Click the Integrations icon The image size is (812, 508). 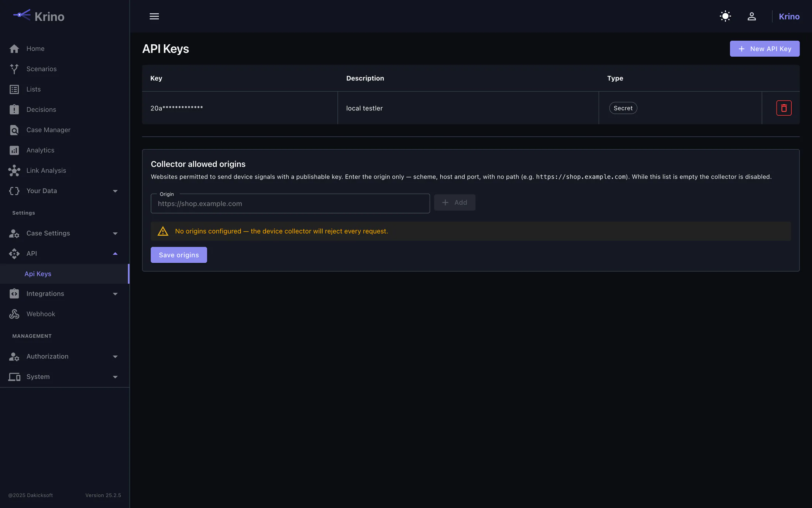point(14,294)
